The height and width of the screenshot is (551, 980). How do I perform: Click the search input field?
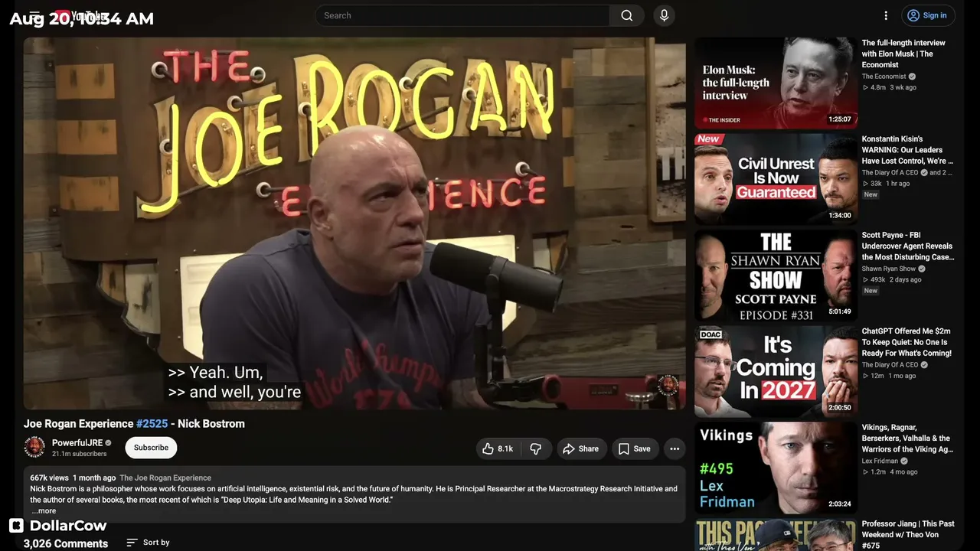coord(462,15)
